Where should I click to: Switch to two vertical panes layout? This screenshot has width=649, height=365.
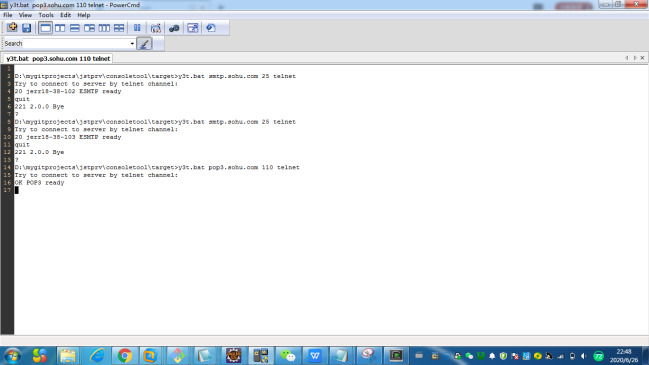click(60, 28)
